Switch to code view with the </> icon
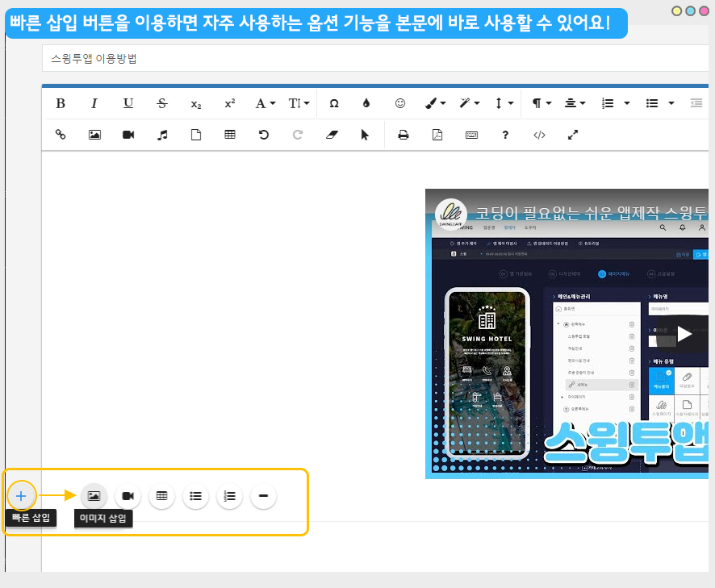This screenshot has height=588, width=715. click(x=539, y=135)
